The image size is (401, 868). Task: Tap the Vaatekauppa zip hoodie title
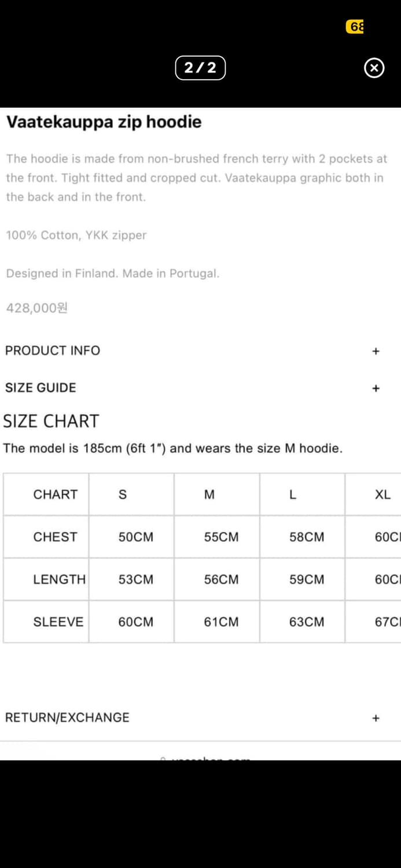pyautogui.click(x=104, y=122)
